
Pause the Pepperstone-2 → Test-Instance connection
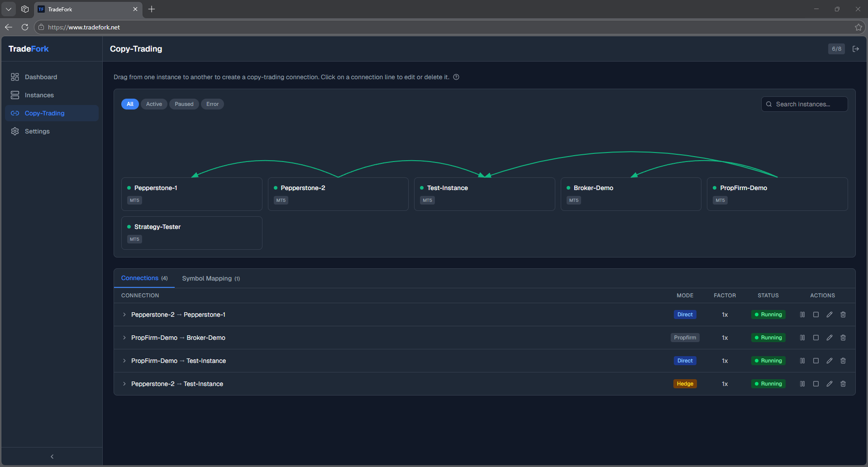tap(802, 384)
